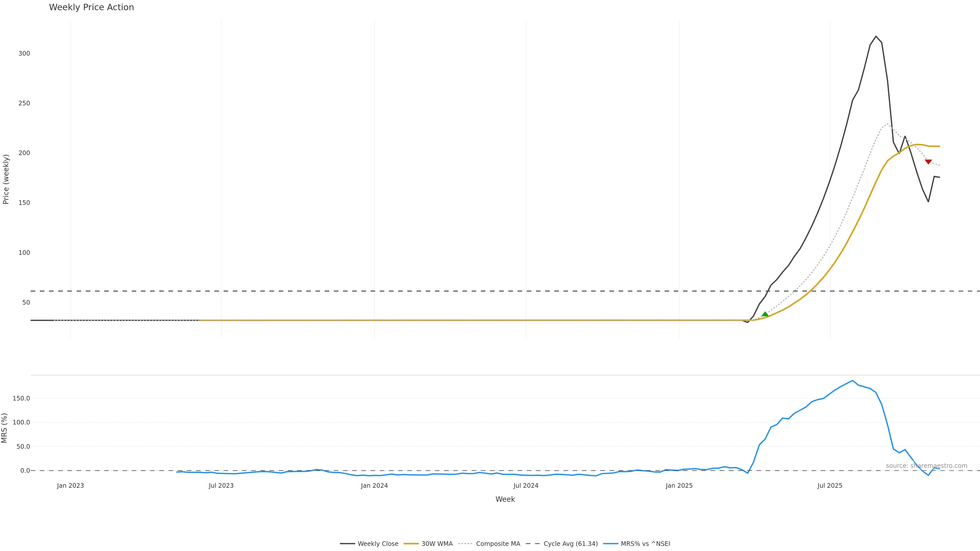Click the Jul 2024 x-axis tick label

[526, 486]
